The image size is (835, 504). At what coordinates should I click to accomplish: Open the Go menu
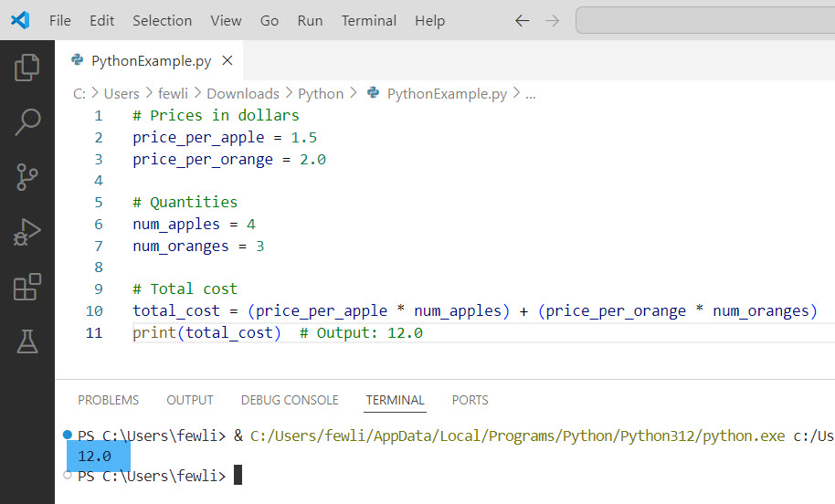pos(270,21)
